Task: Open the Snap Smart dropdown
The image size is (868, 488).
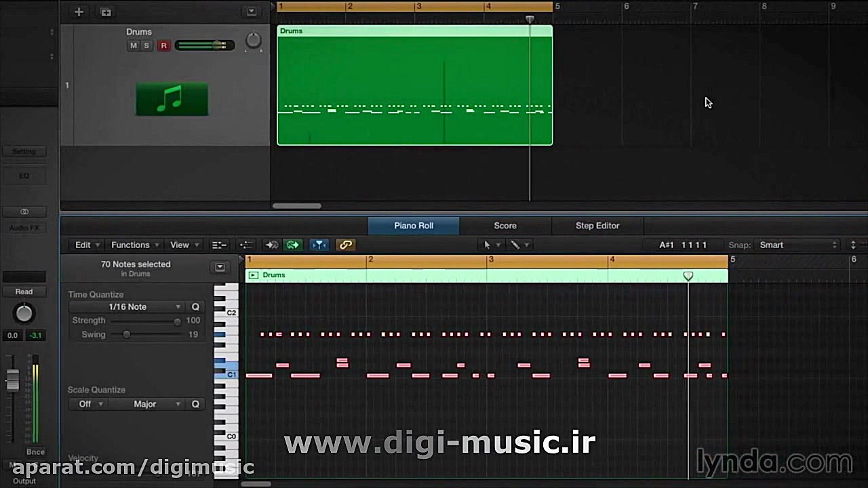Action: pos(797,245)
